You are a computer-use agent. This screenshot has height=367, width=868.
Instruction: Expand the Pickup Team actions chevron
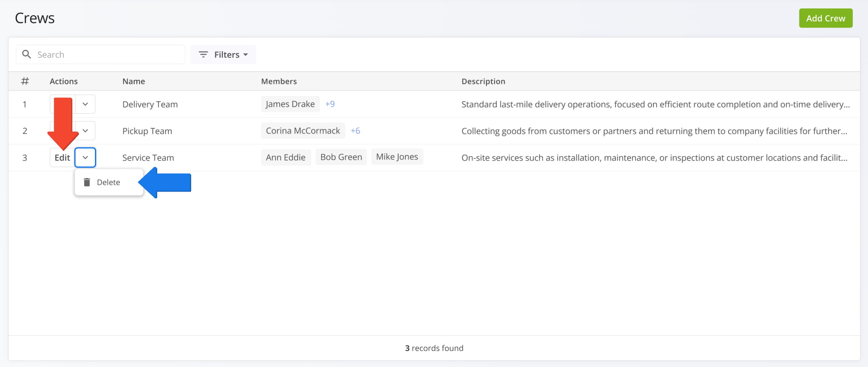click(85, 131)
